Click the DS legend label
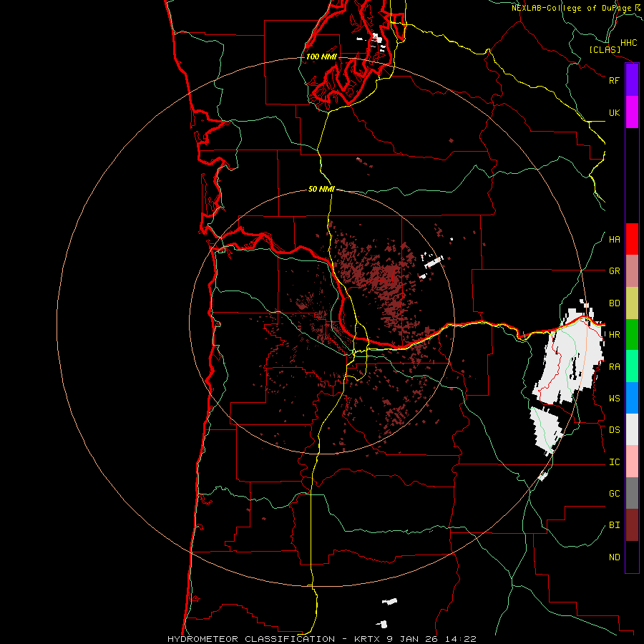Viewport: 644px width, 644px height. point(614,430)
